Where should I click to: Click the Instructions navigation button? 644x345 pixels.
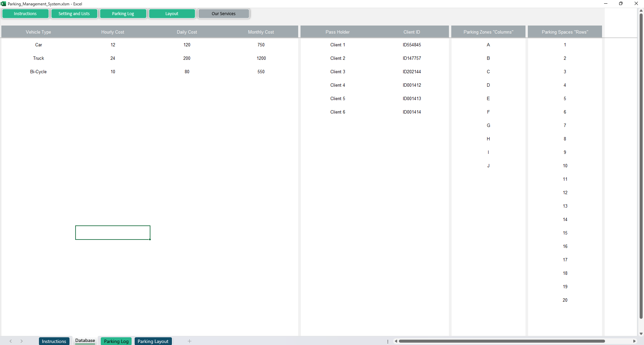click(25, 14)
